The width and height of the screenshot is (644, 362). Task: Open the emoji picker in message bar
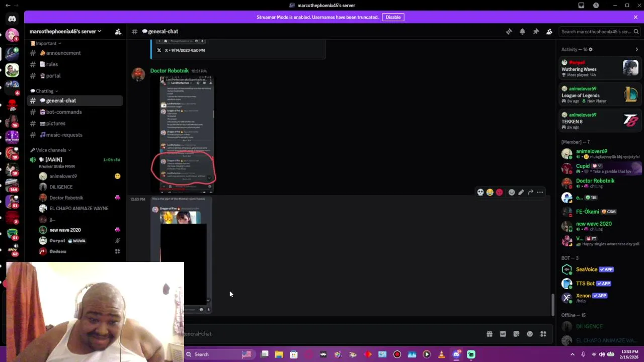click(530, 334)
